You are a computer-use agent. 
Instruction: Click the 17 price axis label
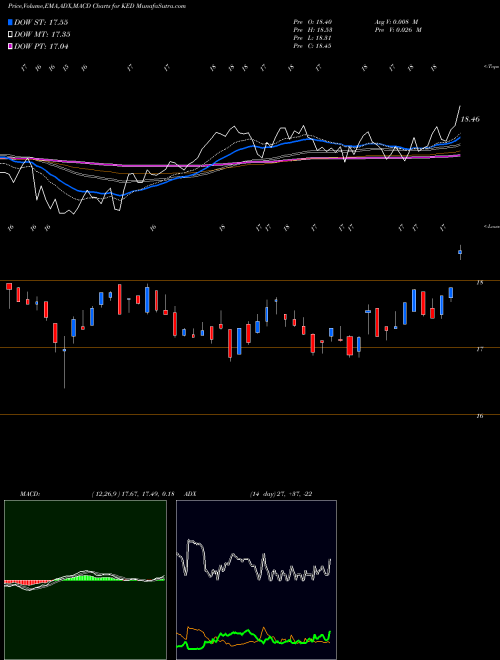[480, 349]
